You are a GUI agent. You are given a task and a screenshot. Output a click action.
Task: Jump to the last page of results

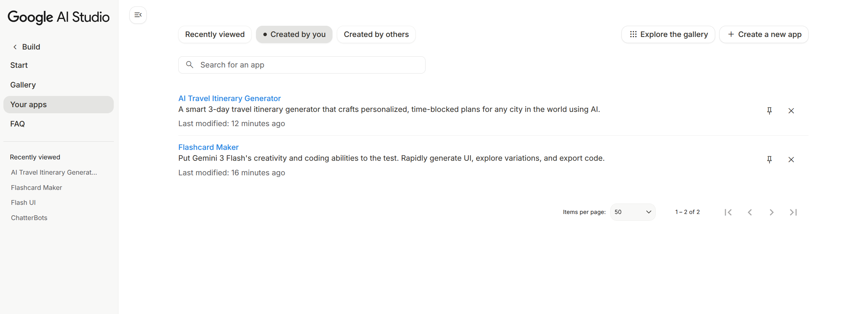click(x=793, y=212)
